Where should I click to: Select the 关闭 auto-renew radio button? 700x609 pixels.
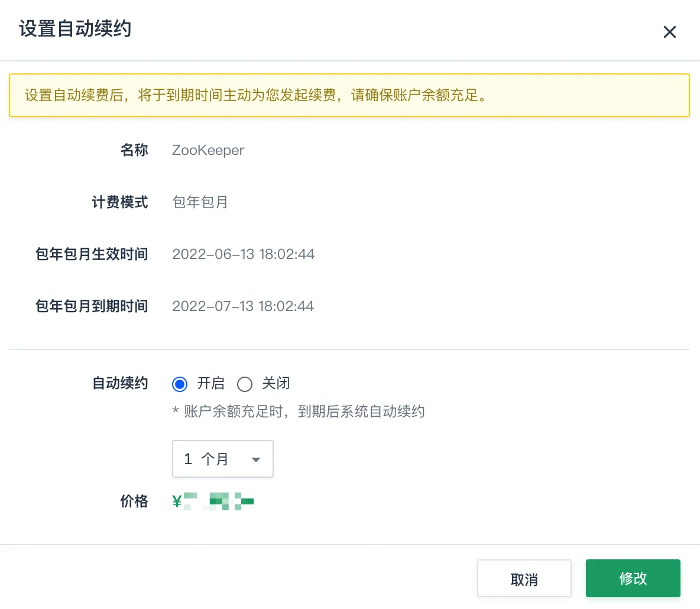click(245, 384)
